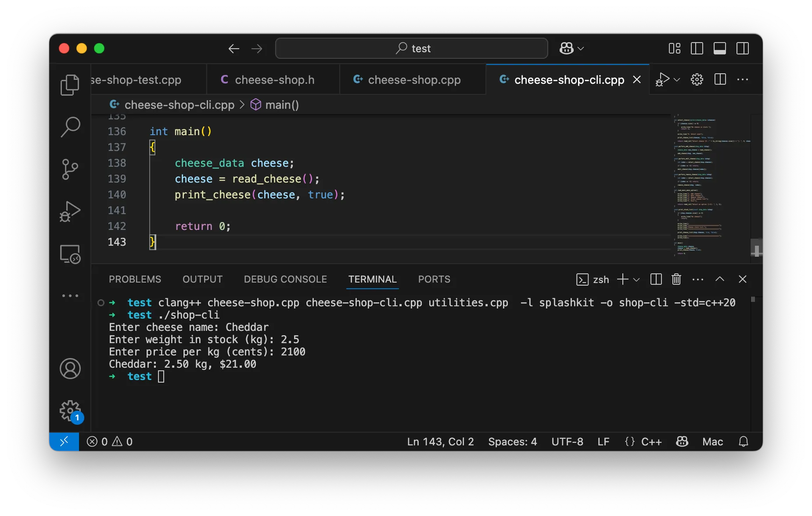812x516 pixels.
Task: Expand the Copilot dropdown chevron
Action: (581, 48)
